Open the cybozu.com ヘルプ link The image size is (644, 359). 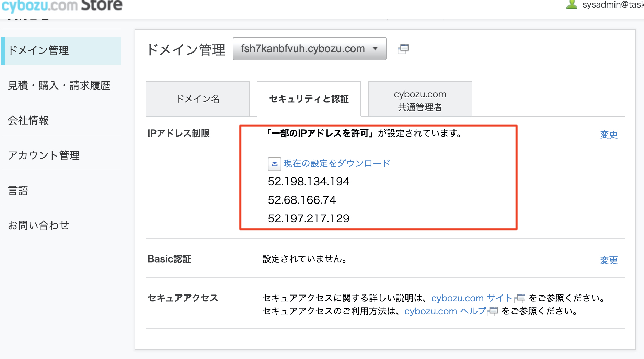coord(445,311)
